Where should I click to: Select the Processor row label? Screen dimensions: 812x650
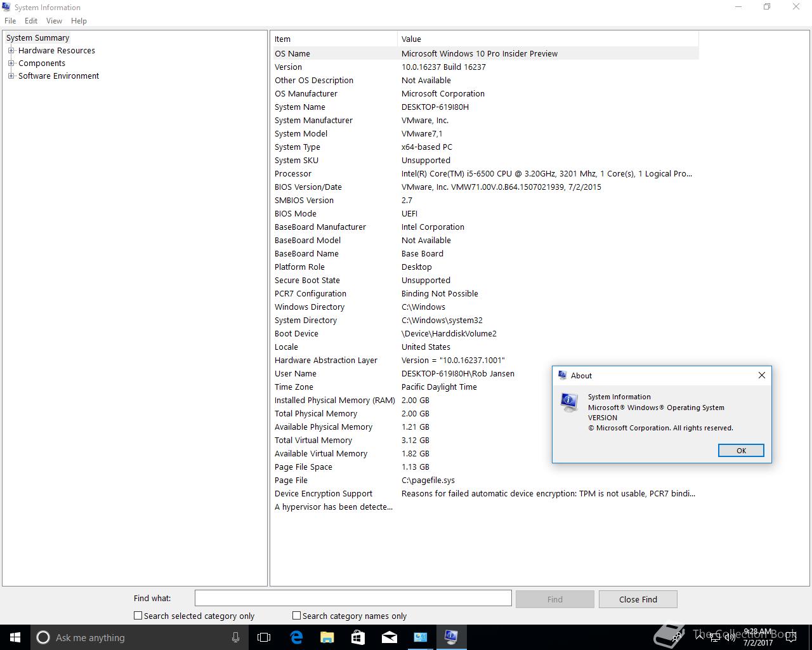coord(293,173)
